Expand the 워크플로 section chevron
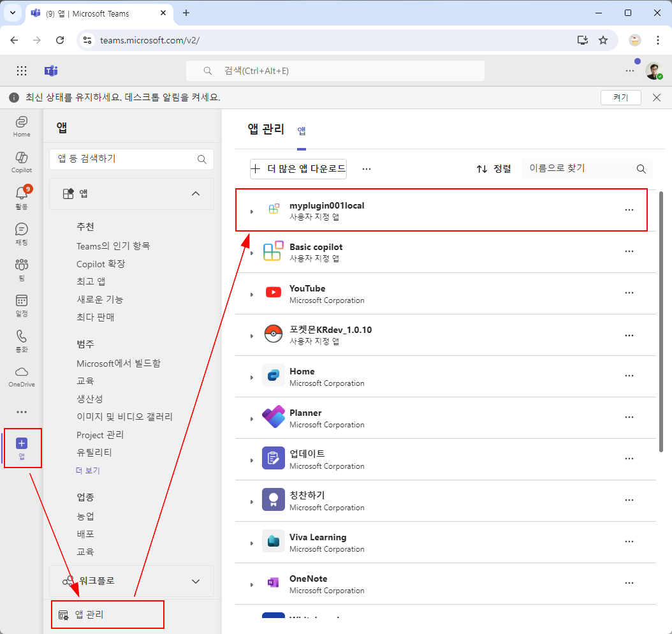 point(196,581)
